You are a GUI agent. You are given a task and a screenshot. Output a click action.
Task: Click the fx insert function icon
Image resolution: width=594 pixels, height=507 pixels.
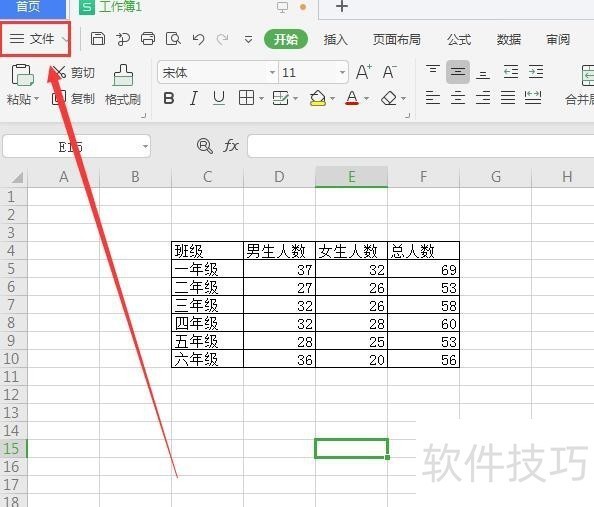click(231, 146)
